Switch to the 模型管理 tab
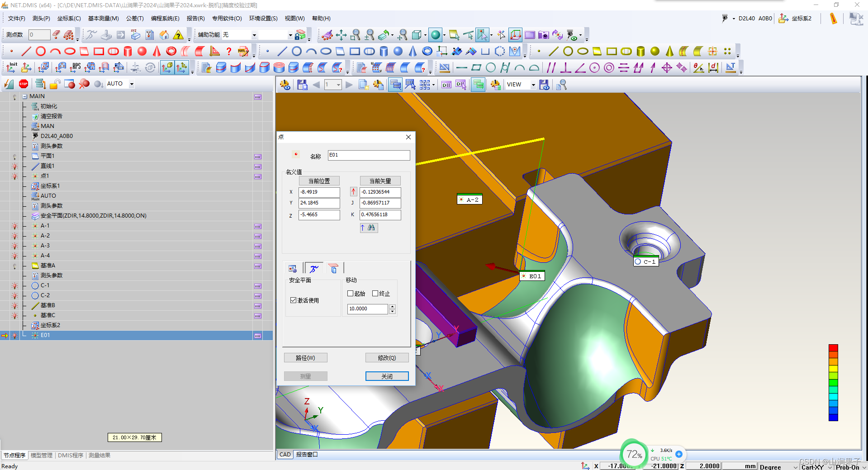 click(x=42, y=456)
